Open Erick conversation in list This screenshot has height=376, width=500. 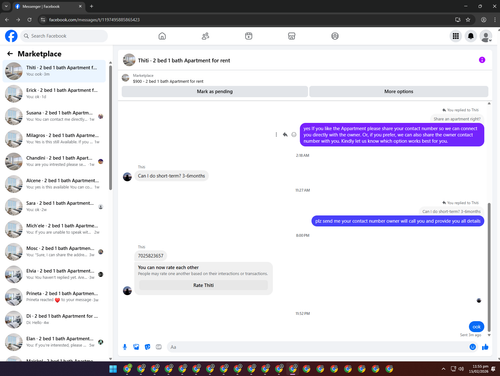point(54,93)
